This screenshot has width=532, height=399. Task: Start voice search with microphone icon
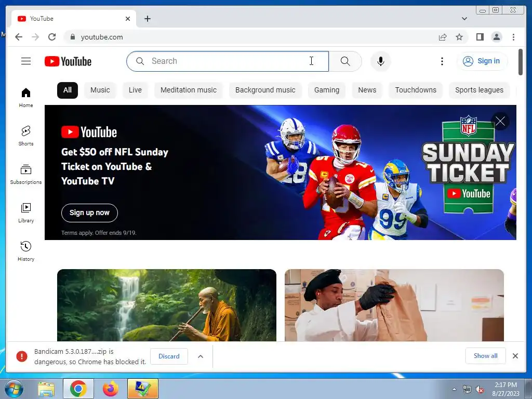381,61
